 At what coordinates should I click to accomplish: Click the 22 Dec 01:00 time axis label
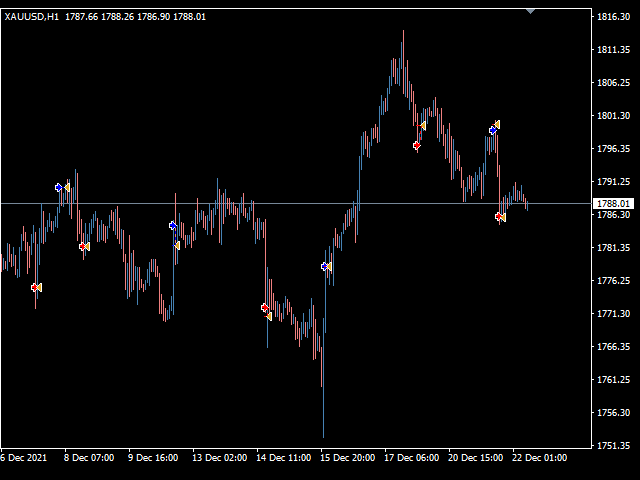click(x=541, y=458)
